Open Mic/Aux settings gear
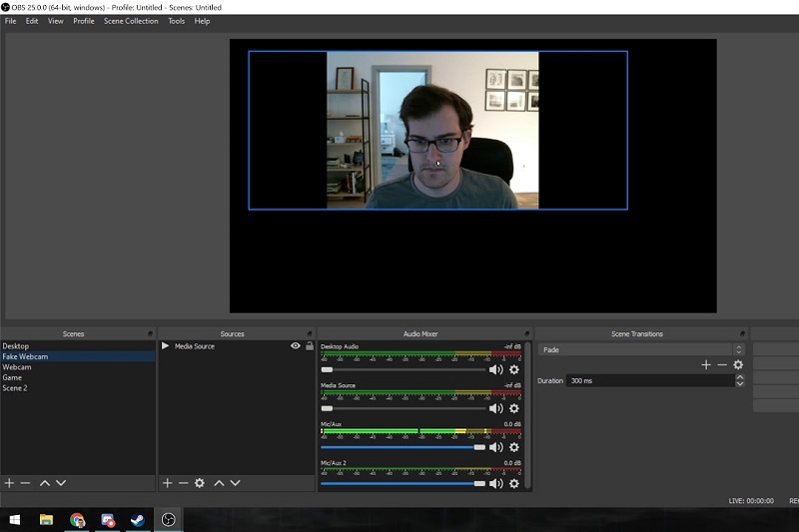The width and height of the screenshot is (799, 532). pyautogui.click(x=514, y=447)
